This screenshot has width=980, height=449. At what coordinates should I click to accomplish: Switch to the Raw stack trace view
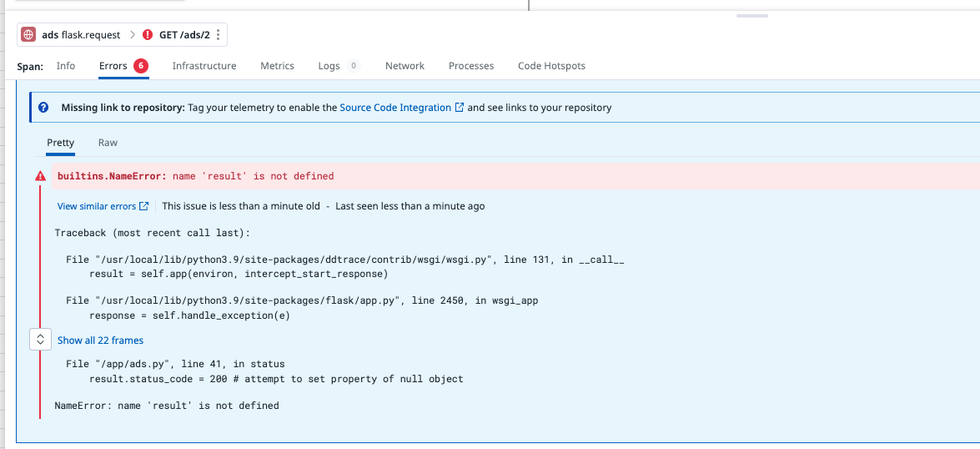[x=108, y=143]
